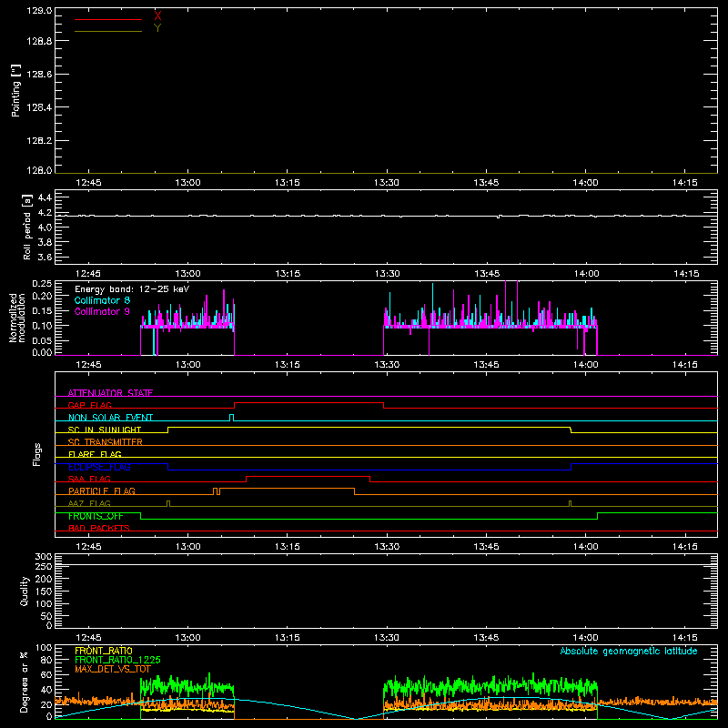
Task: Click the 'Flags' vertical axis title
Action: click(36, 454)
